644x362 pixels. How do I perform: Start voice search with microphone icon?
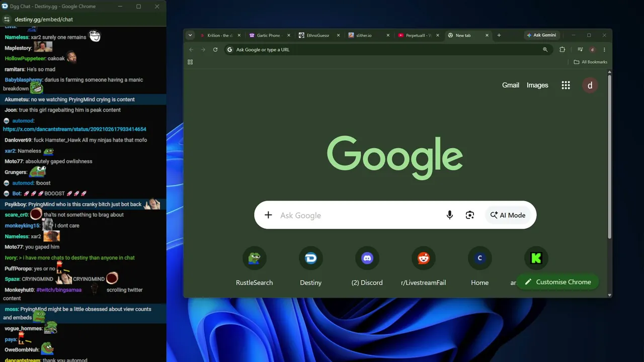coord(450,215)
